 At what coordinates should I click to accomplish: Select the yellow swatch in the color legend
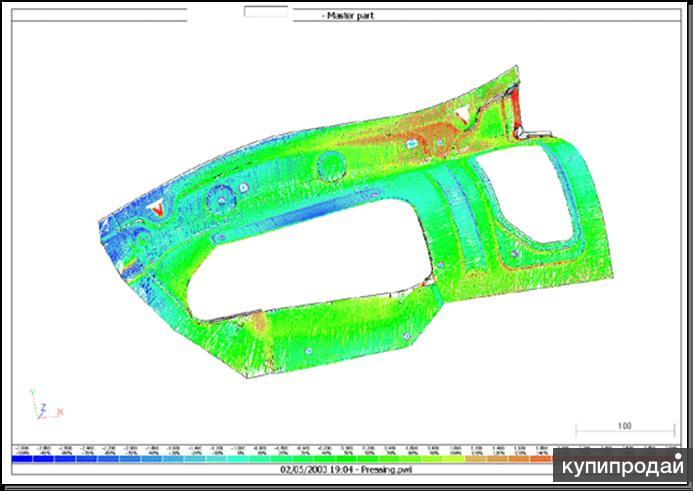point(454,459)
